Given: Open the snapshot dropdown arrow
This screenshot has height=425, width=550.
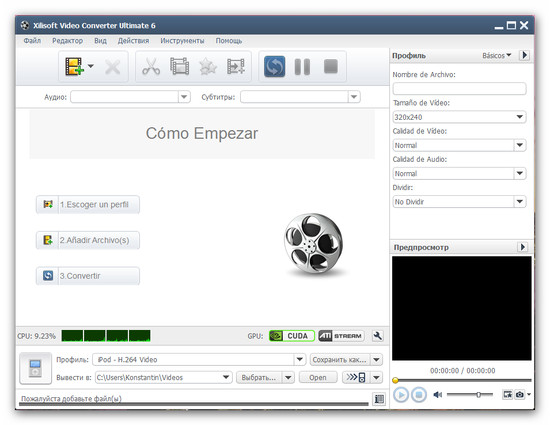Looking at the screenshot, I should pyautogui.click(x=529, y=394).
